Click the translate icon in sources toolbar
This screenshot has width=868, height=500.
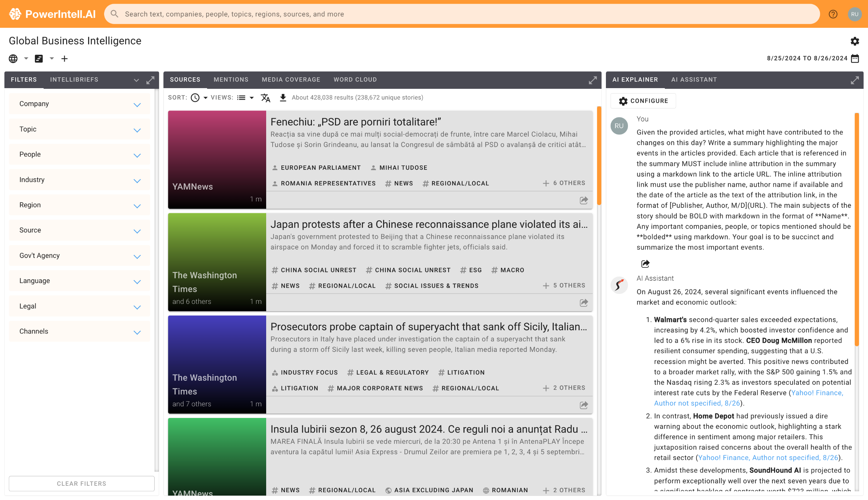tap(265, 98)
